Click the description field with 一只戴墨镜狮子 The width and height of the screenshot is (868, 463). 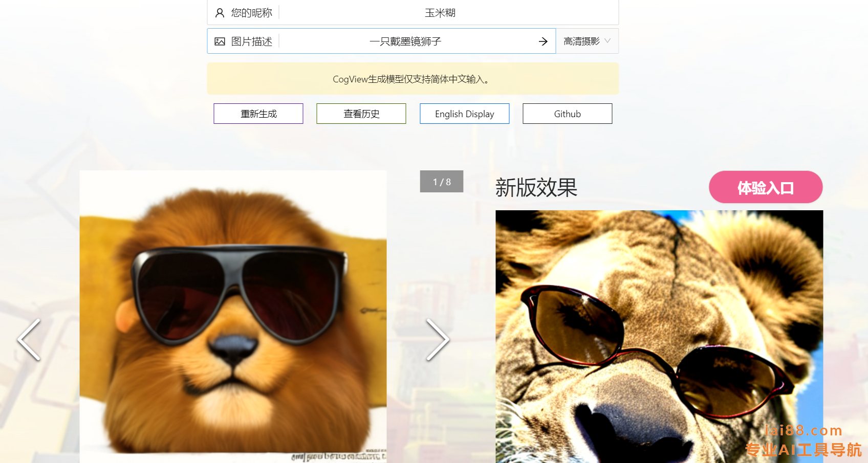point(405,41)
